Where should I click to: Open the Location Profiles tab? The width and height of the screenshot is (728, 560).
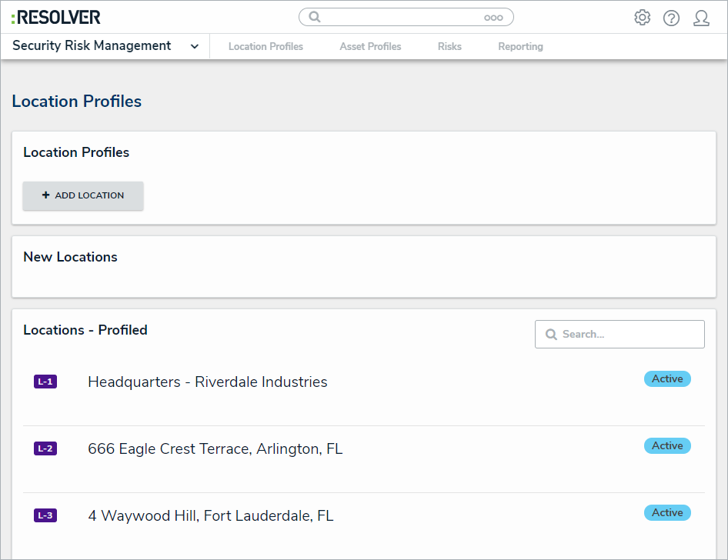coord(265,47)
